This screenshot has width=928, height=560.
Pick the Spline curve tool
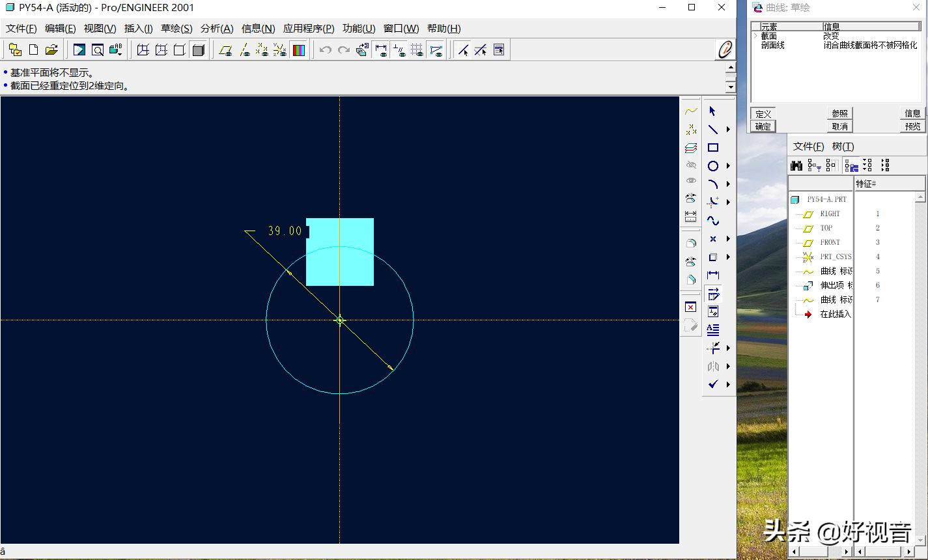coord(713,221)
